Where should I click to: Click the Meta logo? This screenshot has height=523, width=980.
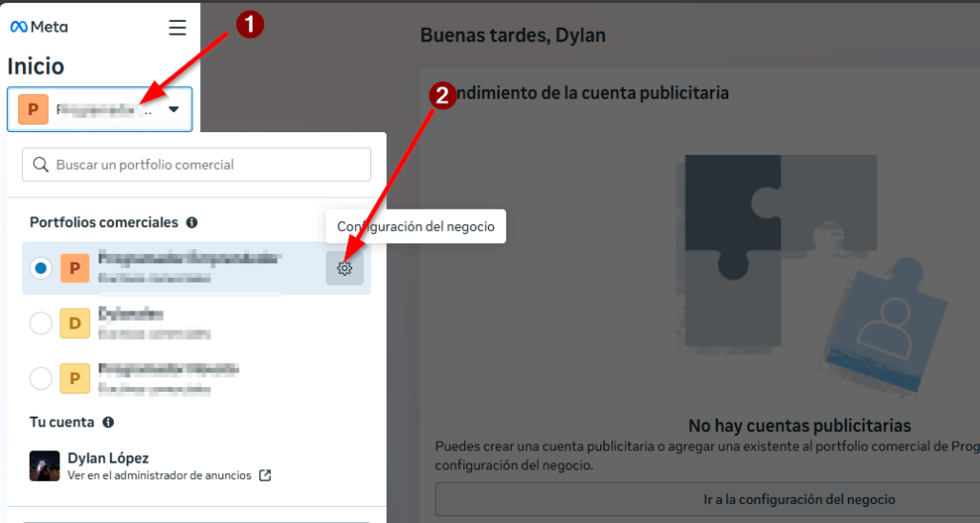pyautogui.click(x=38, y=27)
